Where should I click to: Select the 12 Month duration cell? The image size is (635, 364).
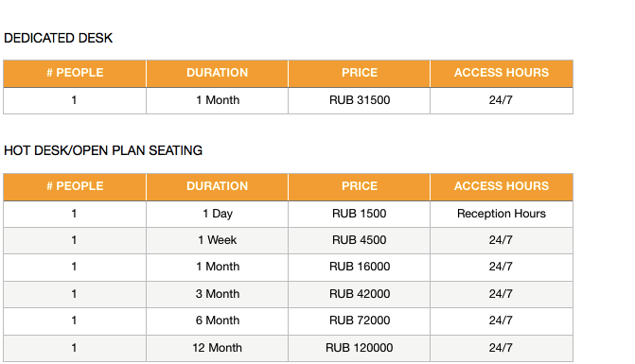(x=217, y=348)
